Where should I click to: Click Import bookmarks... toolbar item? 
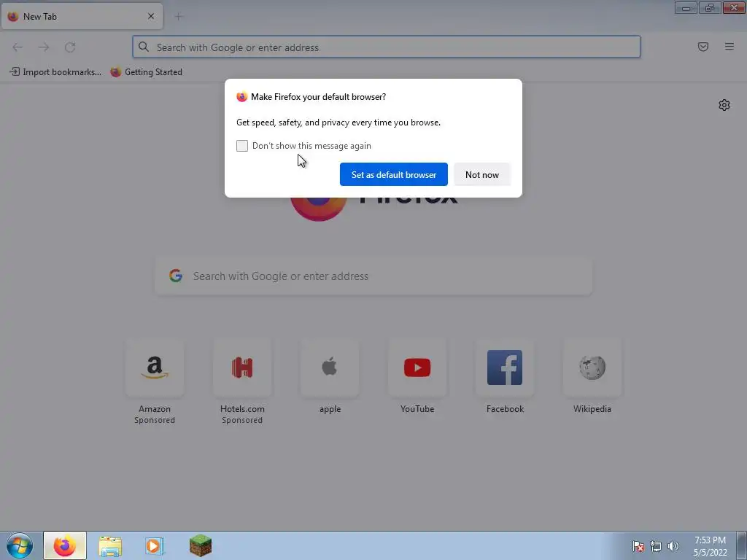[x=55, y=72]
